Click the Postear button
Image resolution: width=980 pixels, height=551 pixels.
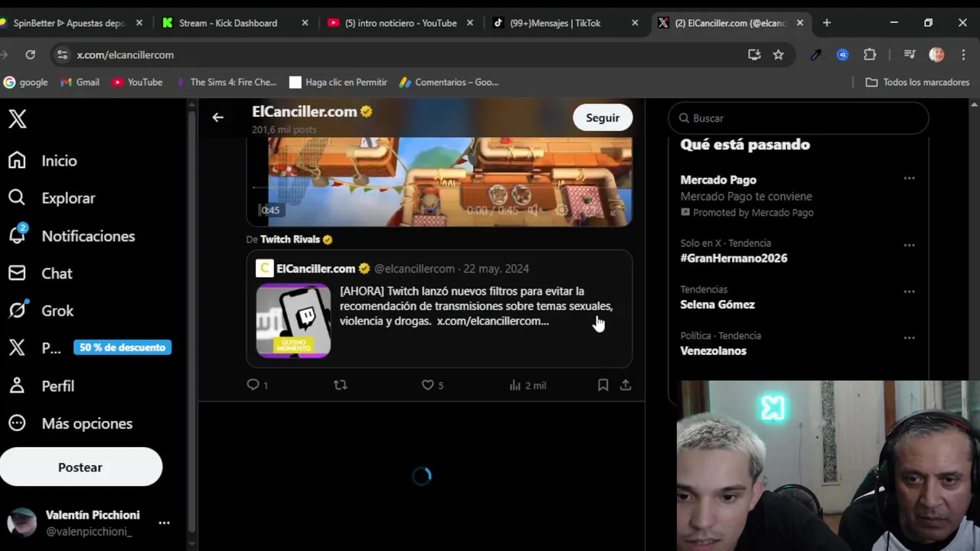80,467
